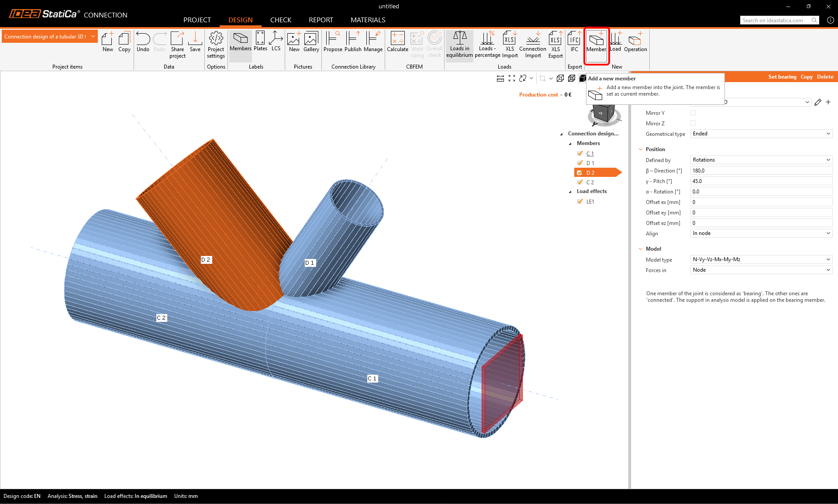
Task: Open the pictures Gallery
Action: tap(311, 42)
